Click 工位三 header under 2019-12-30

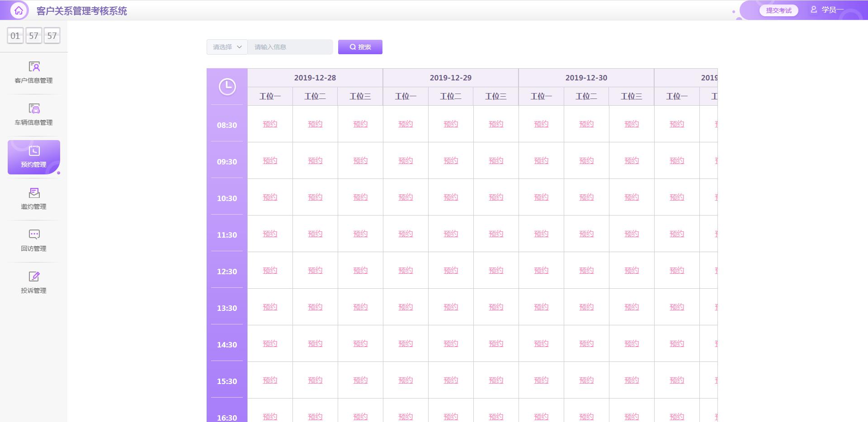click(x=632, y=96)
